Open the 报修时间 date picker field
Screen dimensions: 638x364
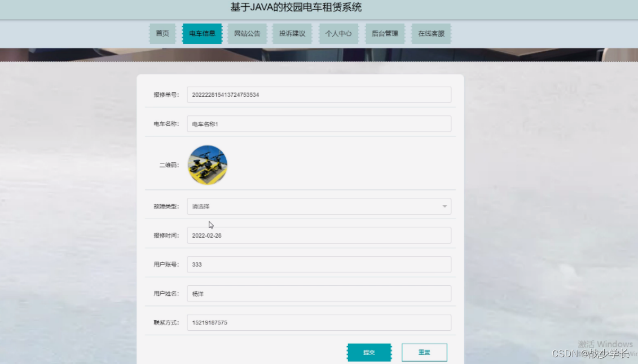(319, 235)
